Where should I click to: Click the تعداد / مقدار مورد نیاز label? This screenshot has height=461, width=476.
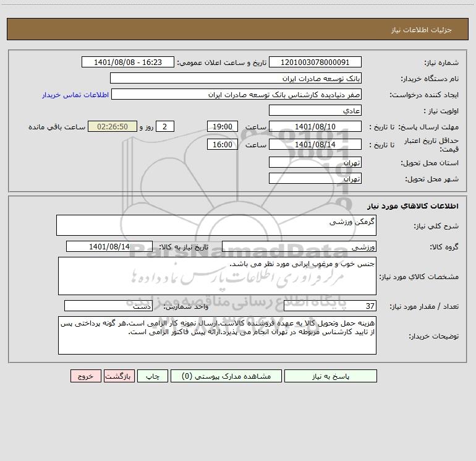point(424,306)
